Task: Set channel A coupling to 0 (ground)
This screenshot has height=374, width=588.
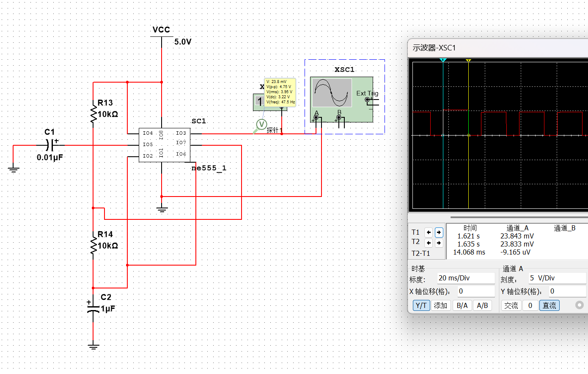Action: click(x=530, y=305)
